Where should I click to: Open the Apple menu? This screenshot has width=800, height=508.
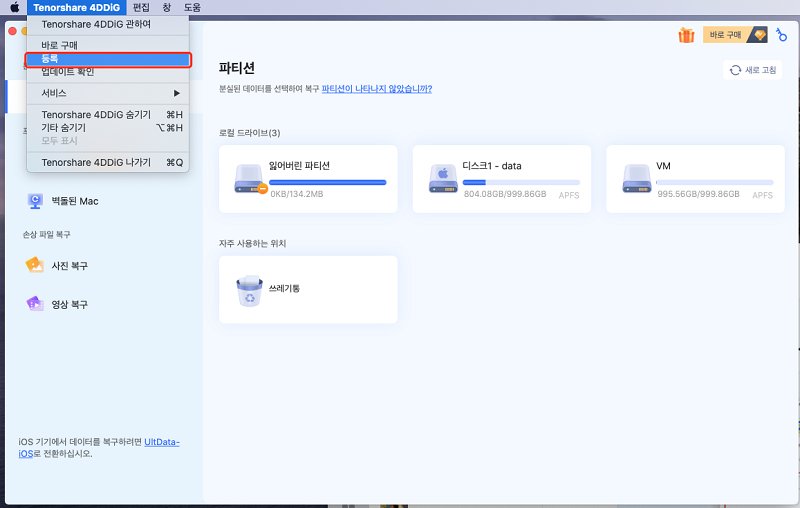15,7
